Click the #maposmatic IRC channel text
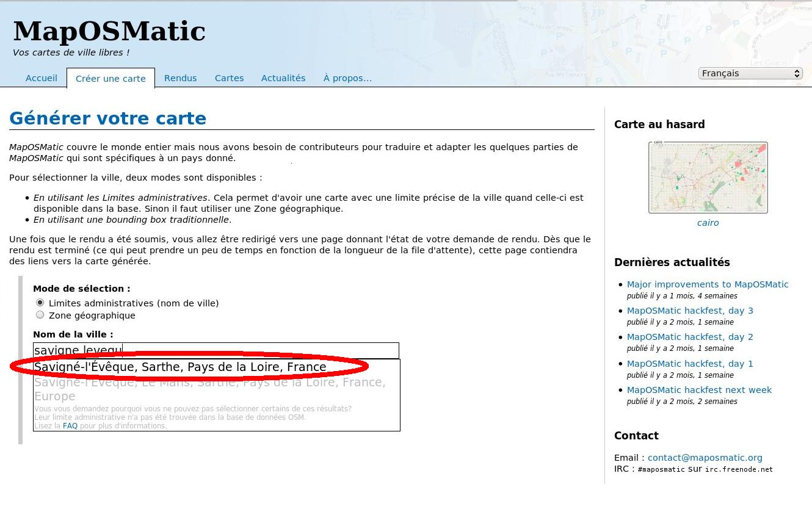This screenshot has width=812, height=523. (661, 469)
